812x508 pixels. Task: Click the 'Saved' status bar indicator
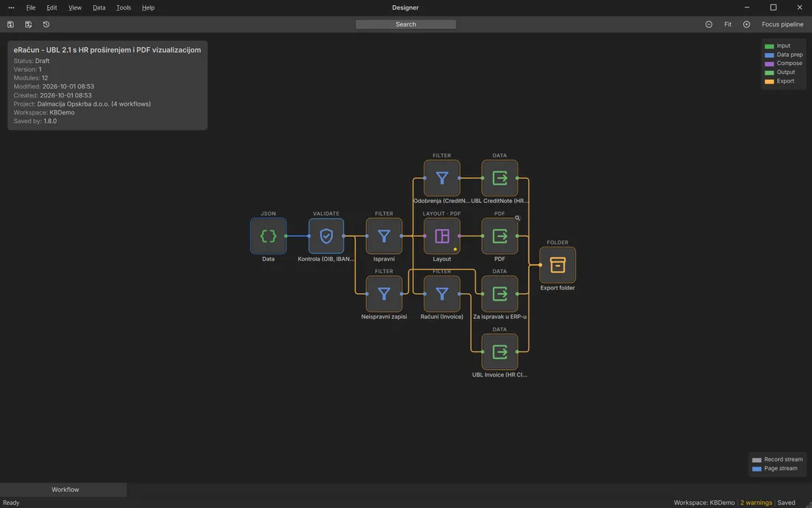pyautogui.click(x=786, y=503)
